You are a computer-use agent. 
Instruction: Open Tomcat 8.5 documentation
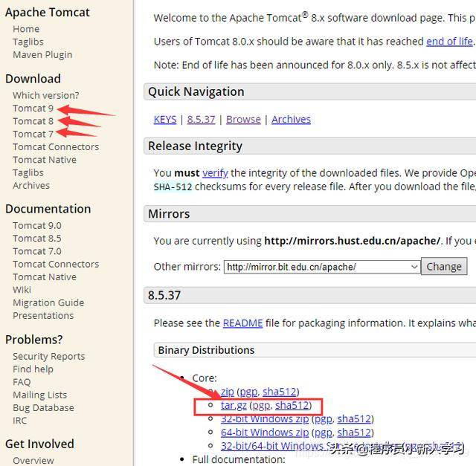click(x=37, y=239)
